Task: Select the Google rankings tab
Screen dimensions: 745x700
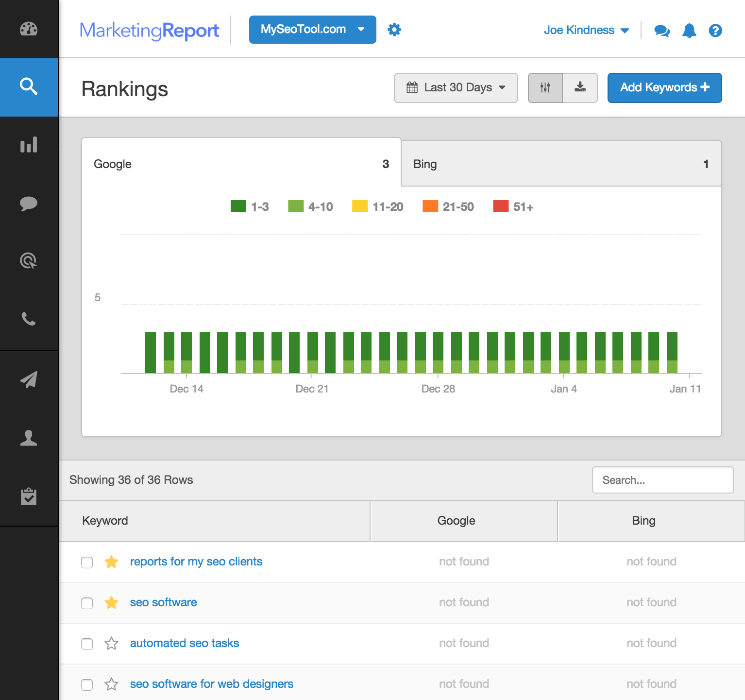Action: [241, 164]
